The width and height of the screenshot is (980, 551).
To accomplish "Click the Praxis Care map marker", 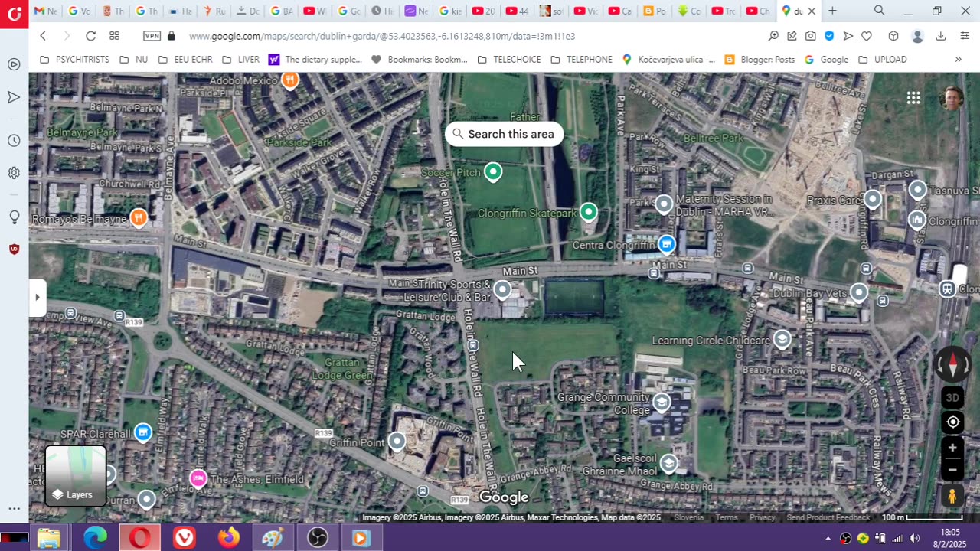I will pyautogui.click(x=872, y=200).
